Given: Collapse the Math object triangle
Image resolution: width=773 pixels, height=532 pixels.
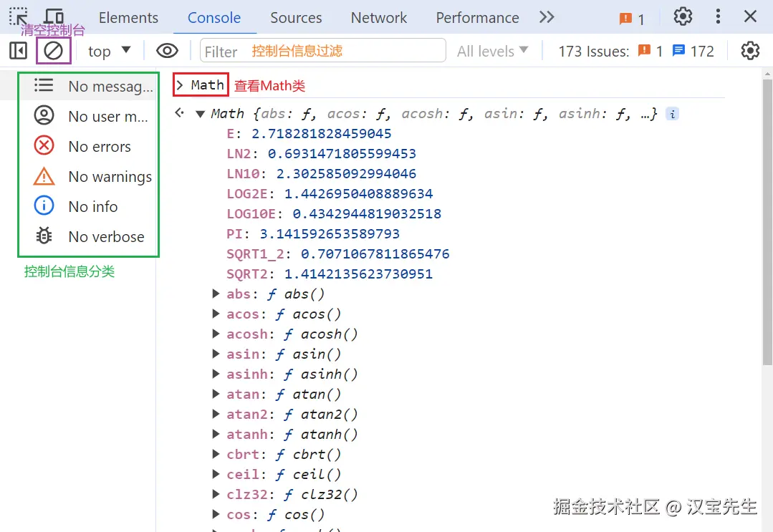Looking at the screenshot, I should [x=200, y=115].
